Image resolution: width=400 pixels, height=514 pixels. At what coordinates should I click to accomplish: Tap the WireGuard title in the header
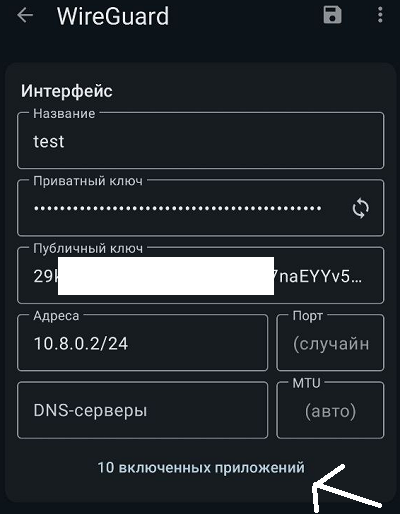113,16
